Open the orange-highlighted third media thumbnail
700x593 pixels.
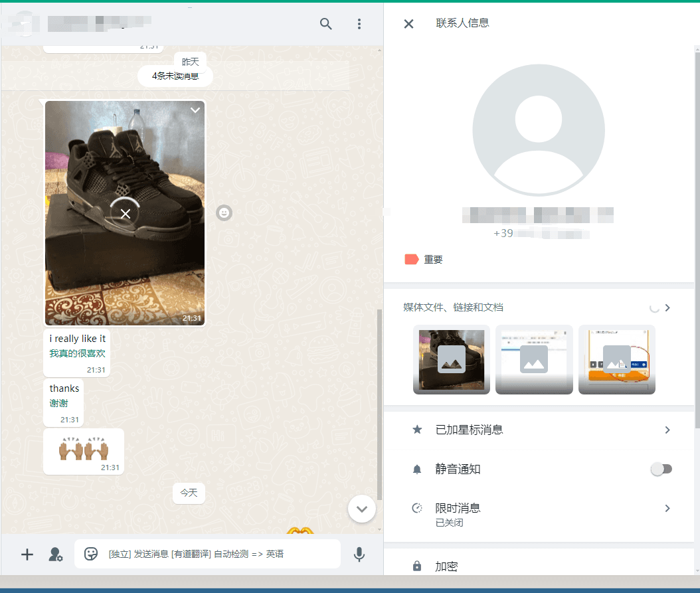616,359
